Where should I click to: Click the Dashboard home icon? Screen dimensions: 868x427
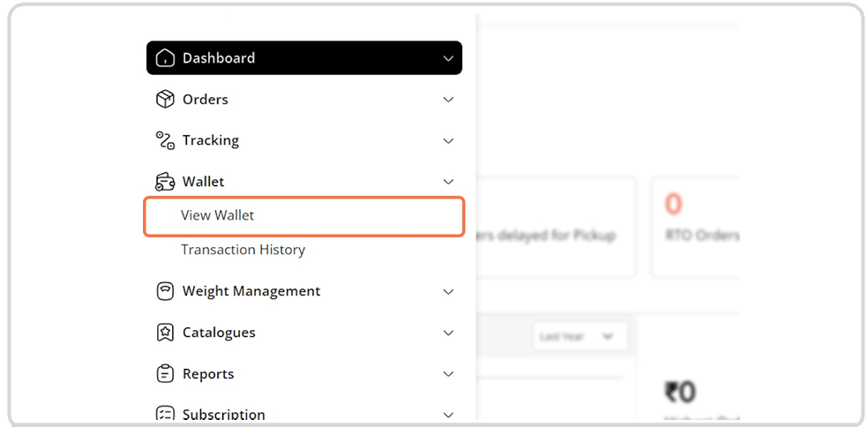[165, 58]
